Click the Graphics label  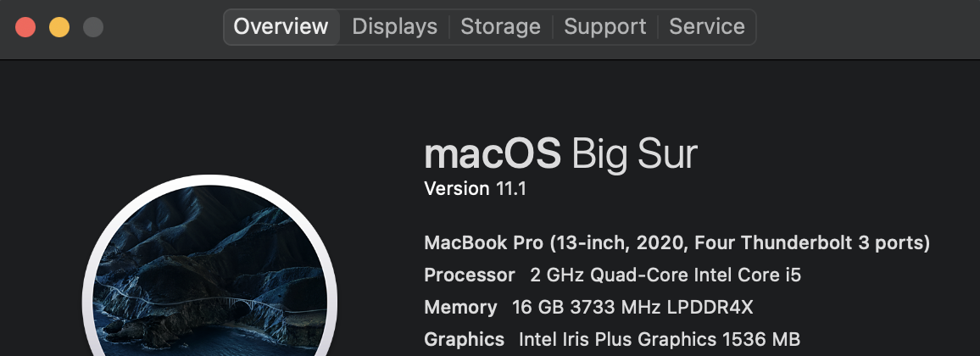(x=464, y=340)
